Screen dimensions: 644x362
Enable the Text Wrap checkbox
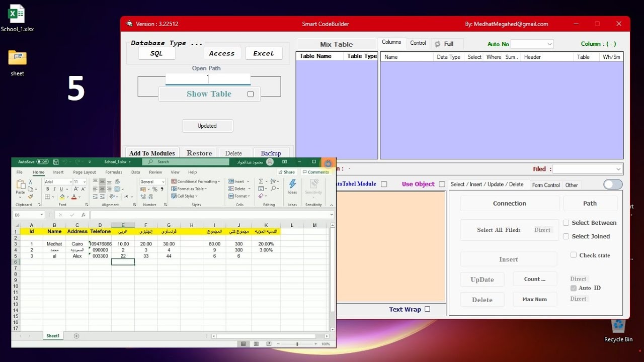(x=427, y=309)
